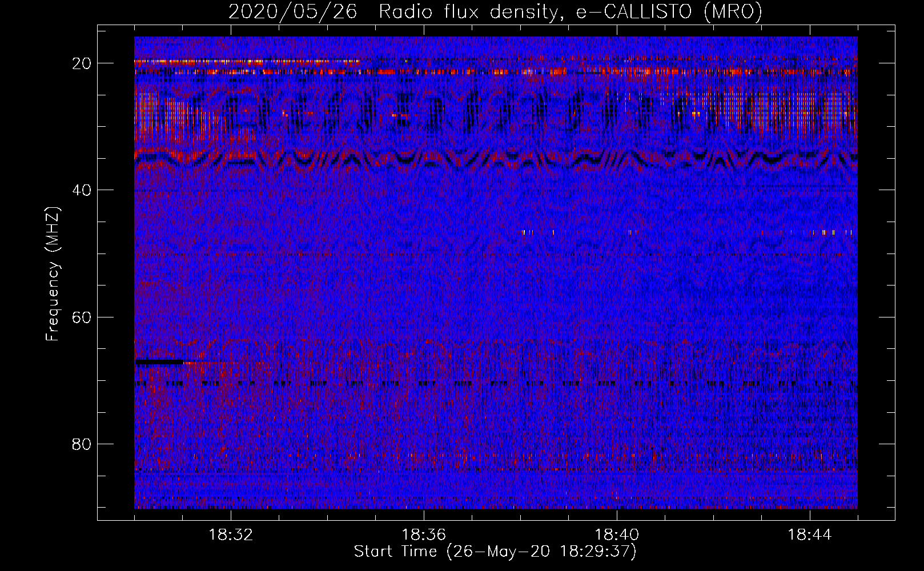Click the 18:40 time tick label
The width and height of the screenshot is (924, 571).
[617, 535]
